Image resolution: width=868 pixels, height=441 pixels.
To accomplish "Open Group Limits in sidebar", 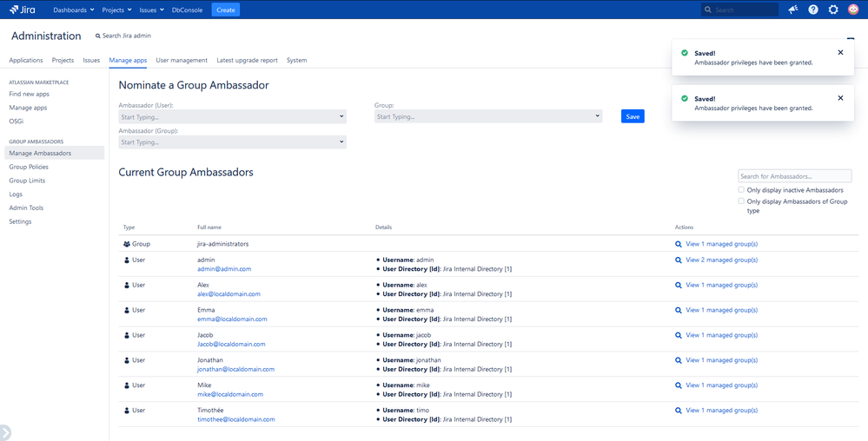I will (27, 181).
